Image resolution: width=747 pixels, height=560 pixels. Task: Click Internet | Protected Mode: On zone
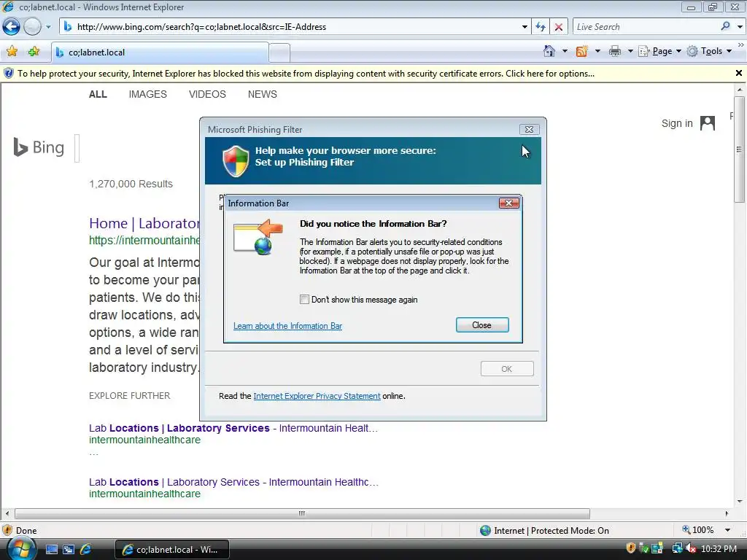tap(544, 531)
